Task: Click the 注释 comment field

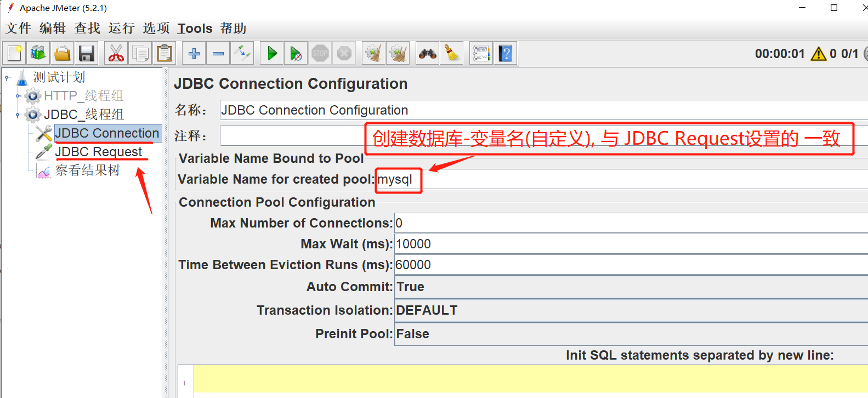Action: tap(543, 135)
